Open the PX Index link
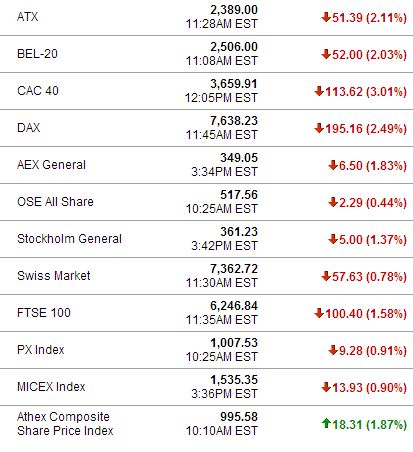Screen dimensions: 413x452 coord(41,350)
